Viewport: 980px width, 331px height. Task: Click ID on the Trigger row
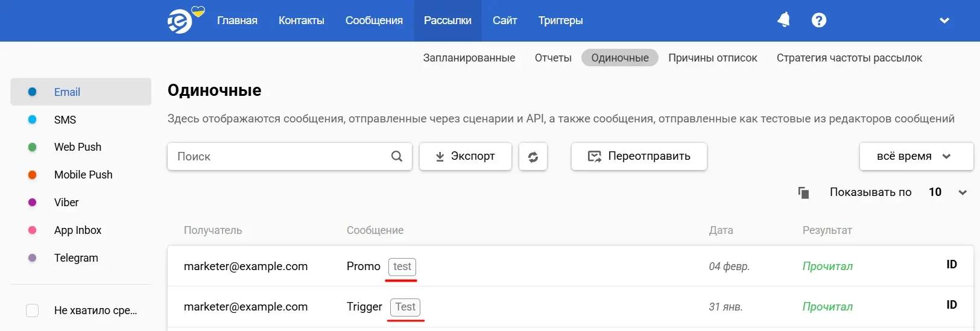coord(952,304)
